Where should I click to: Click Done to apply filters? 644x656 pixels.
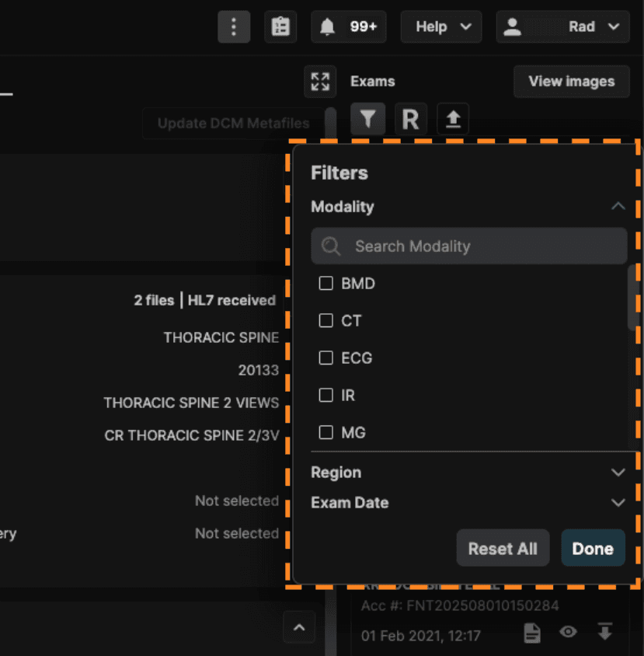[593, 548]
